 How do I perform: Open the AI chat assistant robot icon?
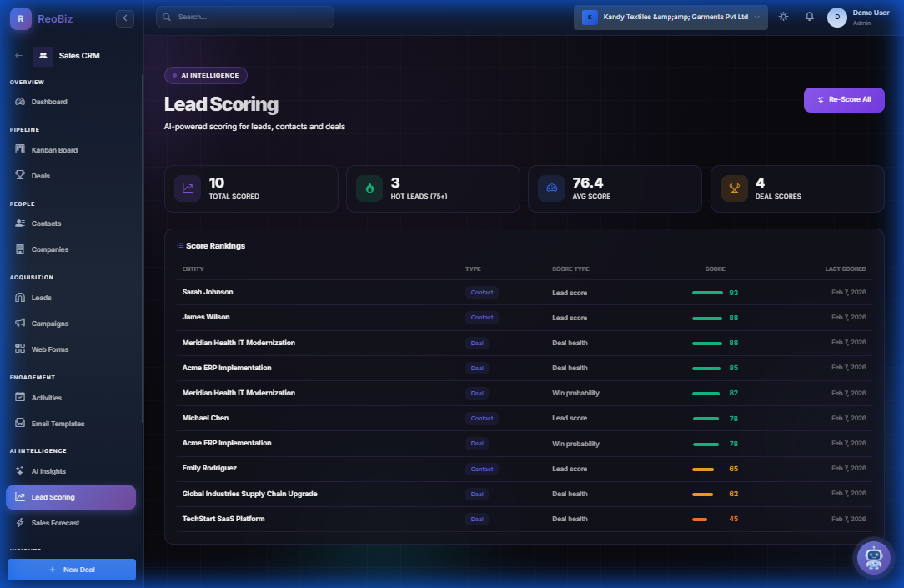873,558
